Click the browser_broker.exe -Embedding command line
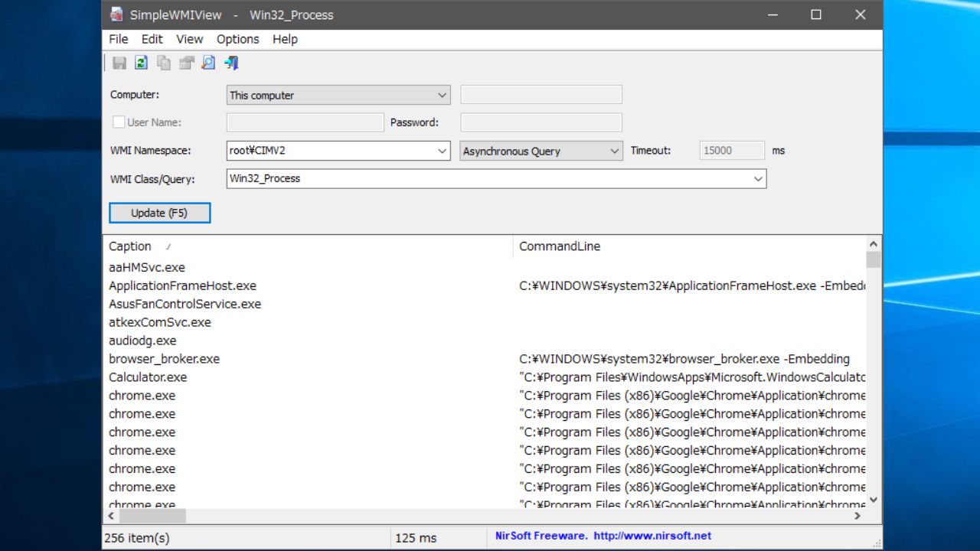980x551 pixels. tap(684, 359)
